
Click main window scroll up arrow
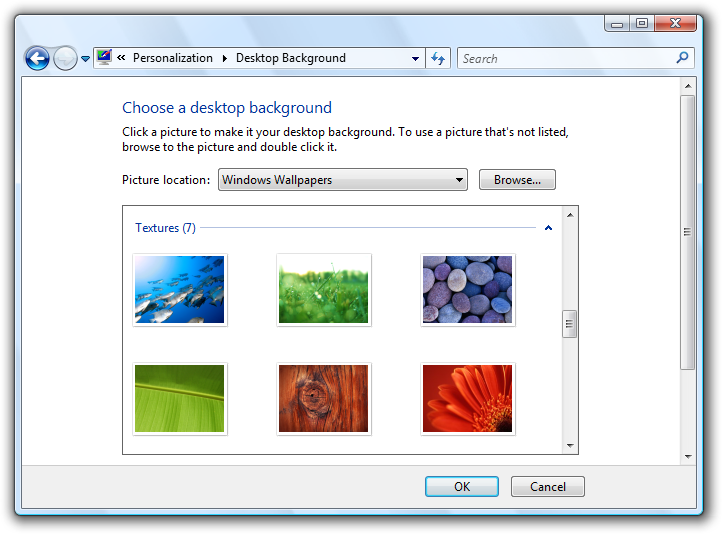pos(688,86)
